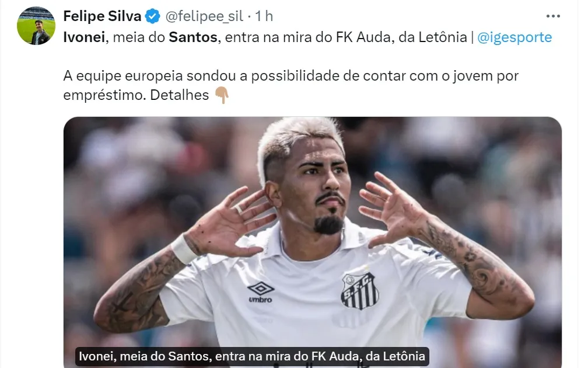Click the bold name Ivonei in tweet headline

84,37
